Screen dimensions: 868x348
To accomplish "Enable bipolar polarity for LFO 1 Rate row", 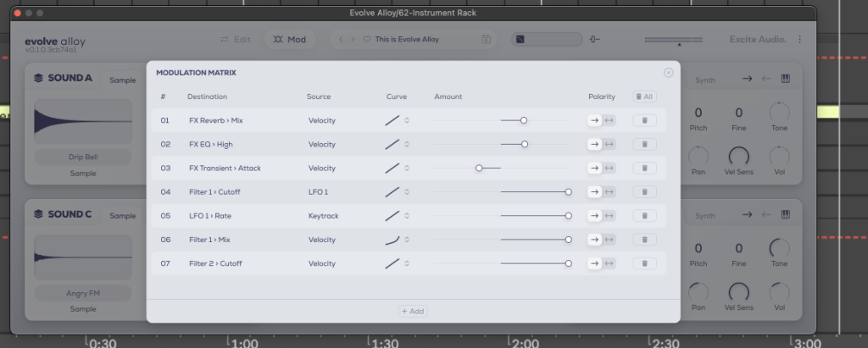I will pyautogui.click(x=609, y=216).
